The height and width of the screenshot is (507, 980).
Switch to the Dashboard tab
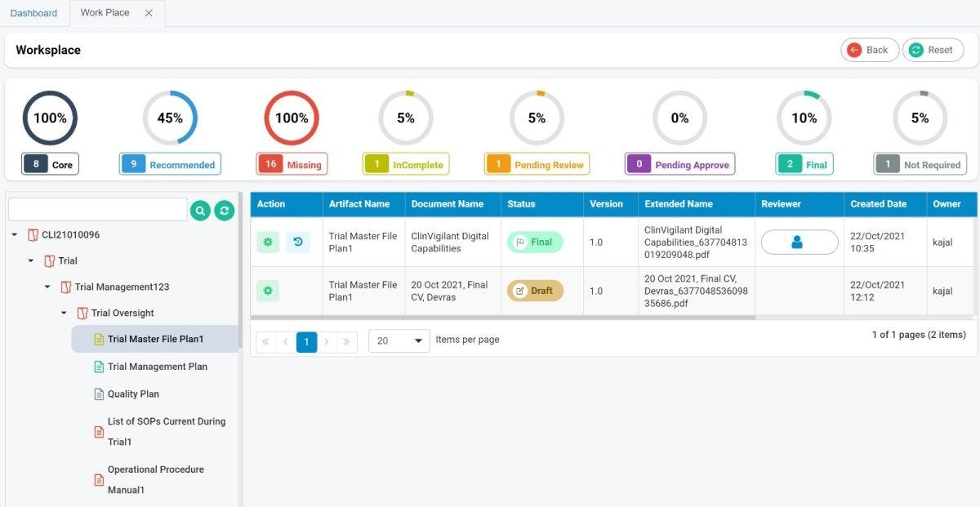tap(33, 12)
